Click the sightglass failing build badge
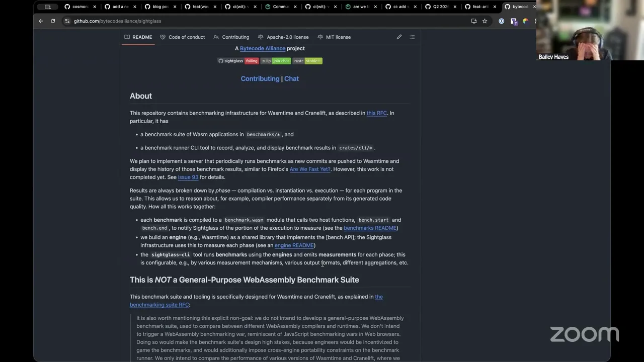This screenshot has width=644, height=362. point(238,61)
